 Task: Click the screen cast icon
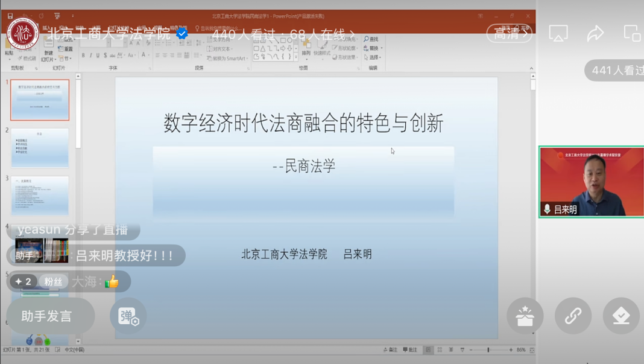click(558, 34)
